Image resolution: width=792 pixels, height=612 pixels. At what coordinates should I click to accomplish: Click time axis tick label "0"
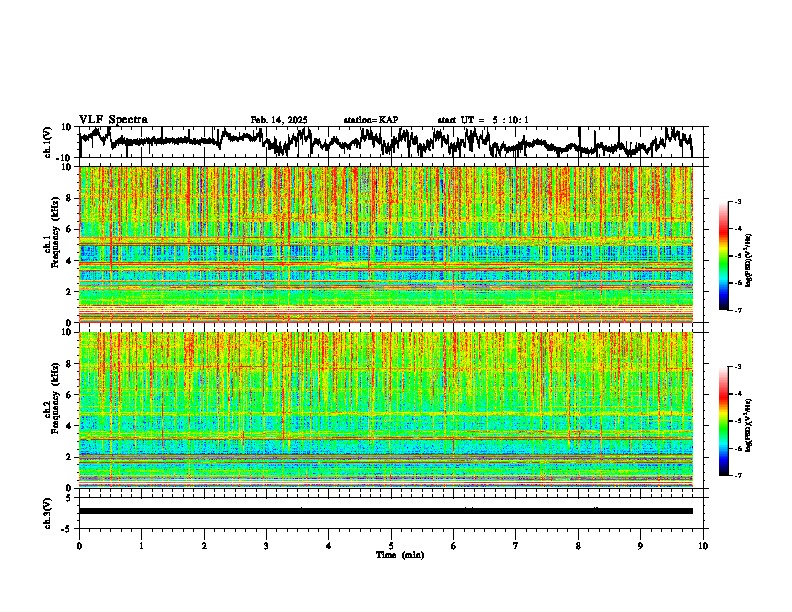[x=79, y=546]
